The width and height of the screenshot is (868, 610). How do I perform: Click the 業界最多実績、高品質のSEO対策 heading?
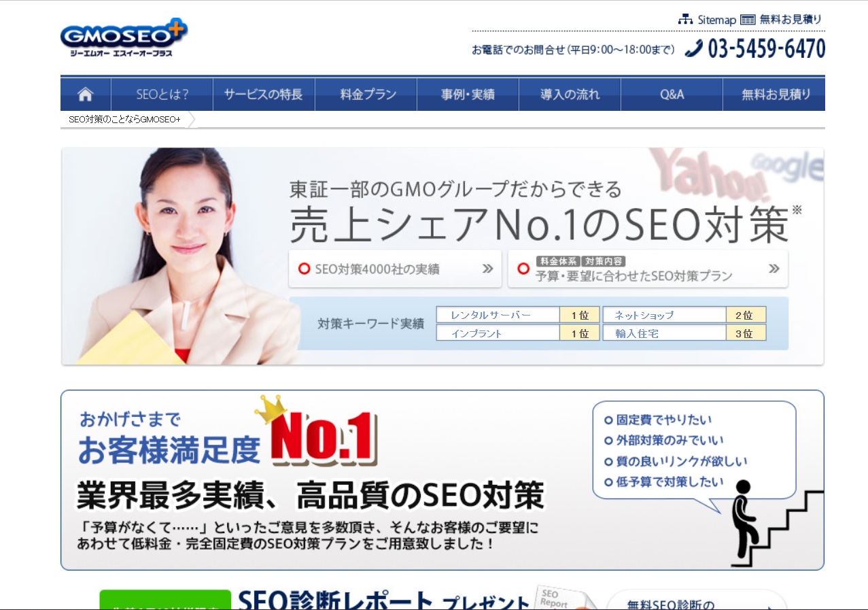coord(311,496)
